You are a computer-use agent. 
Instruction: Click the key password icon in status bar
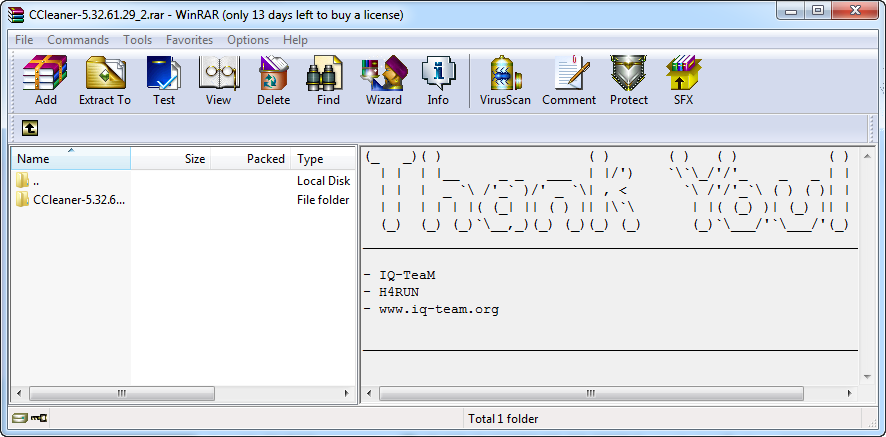click(39, 419)
